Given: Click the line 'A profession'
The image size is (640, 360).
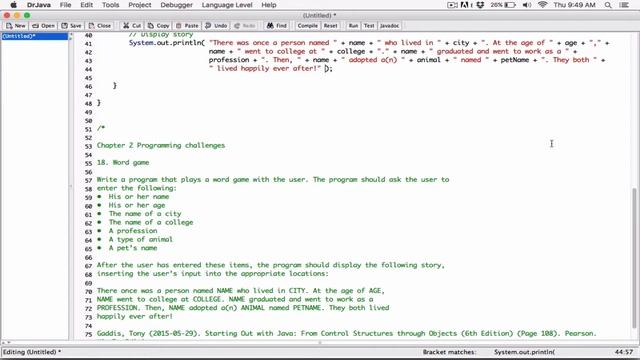Looking at the screenshot, I should pyautogui.click(x=133, y=231).
